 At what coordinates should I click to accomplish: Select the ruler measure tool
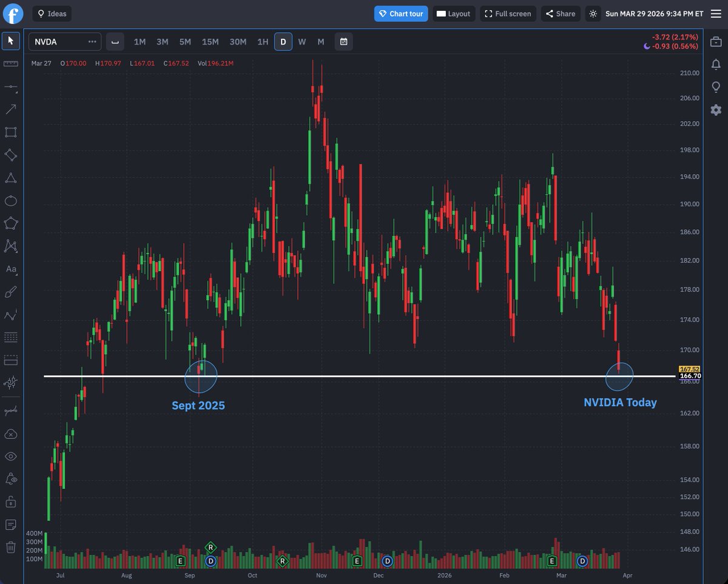10,64
